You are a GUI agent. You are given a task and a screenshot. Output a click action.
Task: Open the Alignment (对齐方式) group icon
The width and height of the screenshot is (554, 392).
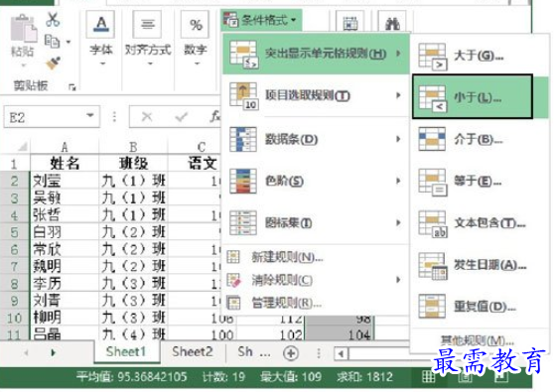point(148,25)
